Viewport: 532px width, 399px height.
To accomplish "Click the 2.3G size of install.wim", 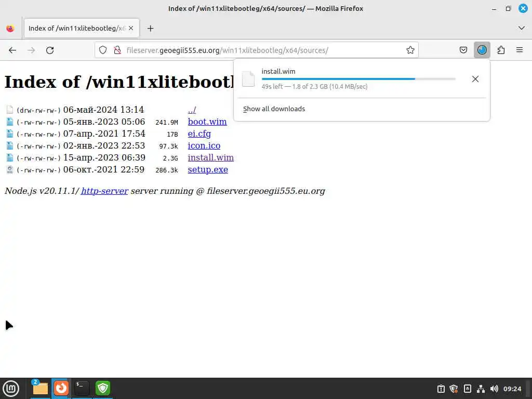I will [x=170, y=158].
